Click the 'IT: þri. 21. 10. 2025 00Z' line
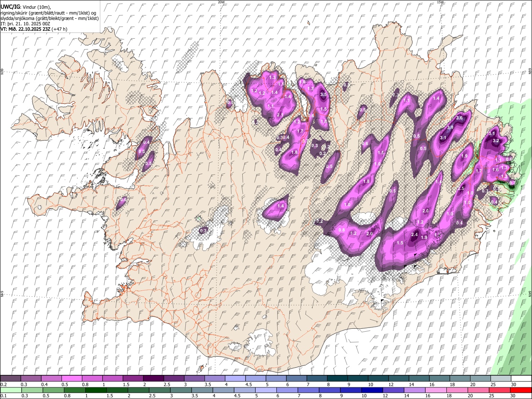The image size is (532, 399). pyautogui.click(x=26, y=24)
